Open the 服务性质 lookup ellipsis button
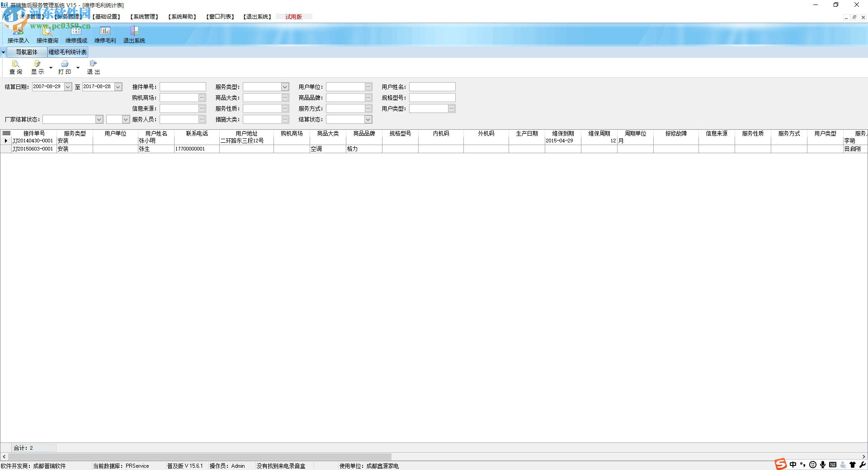 click(285, 108)
